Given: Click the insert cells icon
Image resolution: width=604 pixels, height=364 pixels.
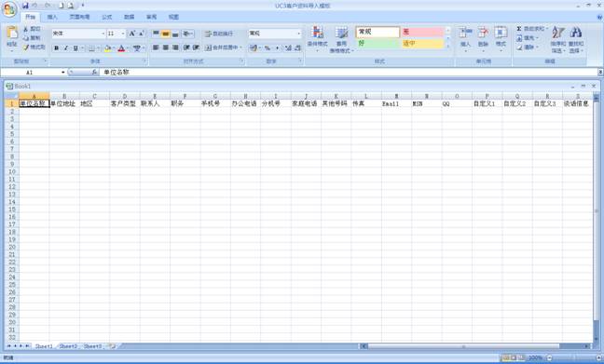Looking at the screenshot, I should [x=465, y=33].
